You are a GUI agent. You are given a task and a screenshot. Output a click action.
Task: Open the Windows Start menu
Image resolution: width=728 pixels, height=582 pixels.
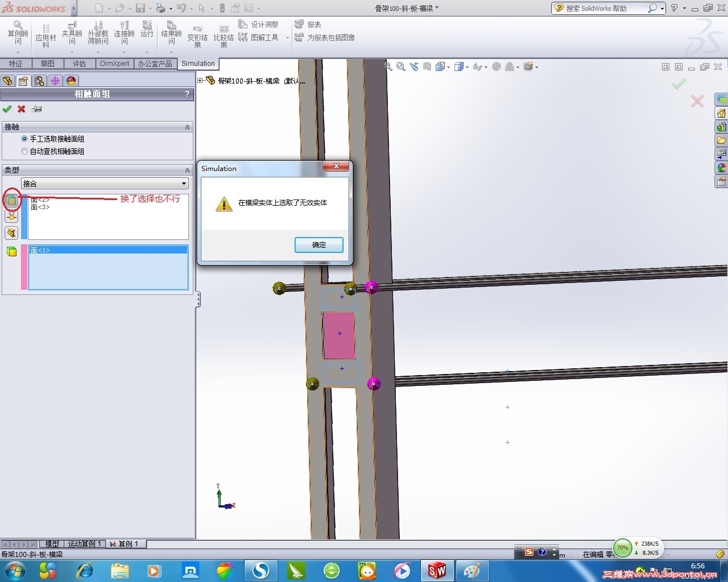[15, 570]
